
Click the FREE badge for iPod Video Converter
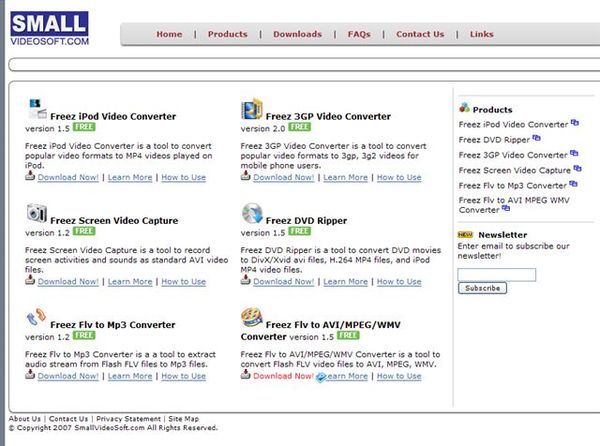(84, 127)
